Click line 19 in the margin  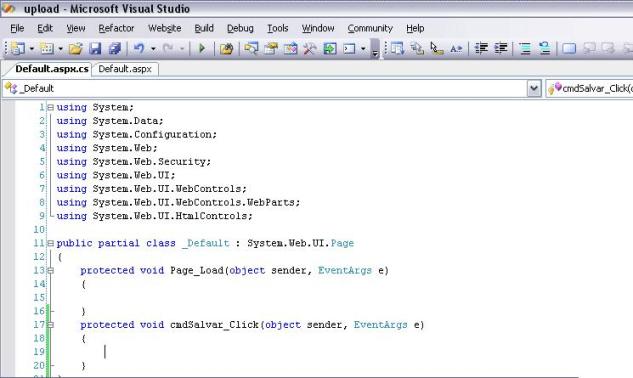(x=39, y=352)
